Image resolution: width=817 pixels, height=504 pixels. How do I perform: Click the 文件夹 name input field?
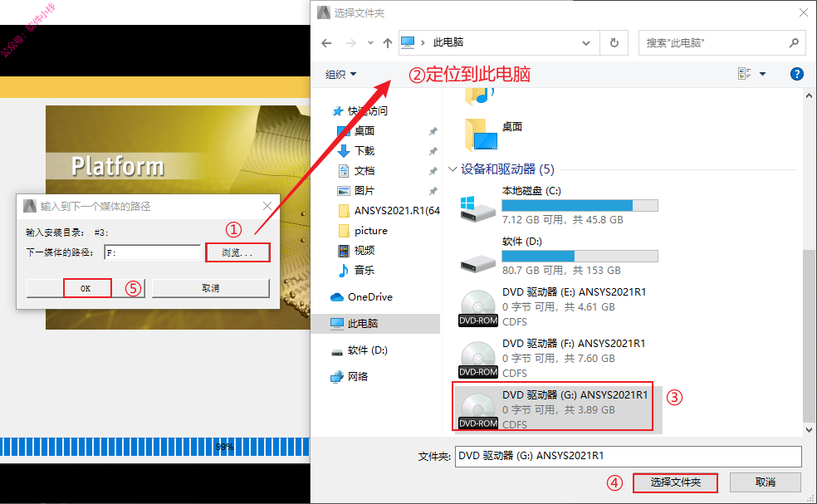(x=628, y=456)
